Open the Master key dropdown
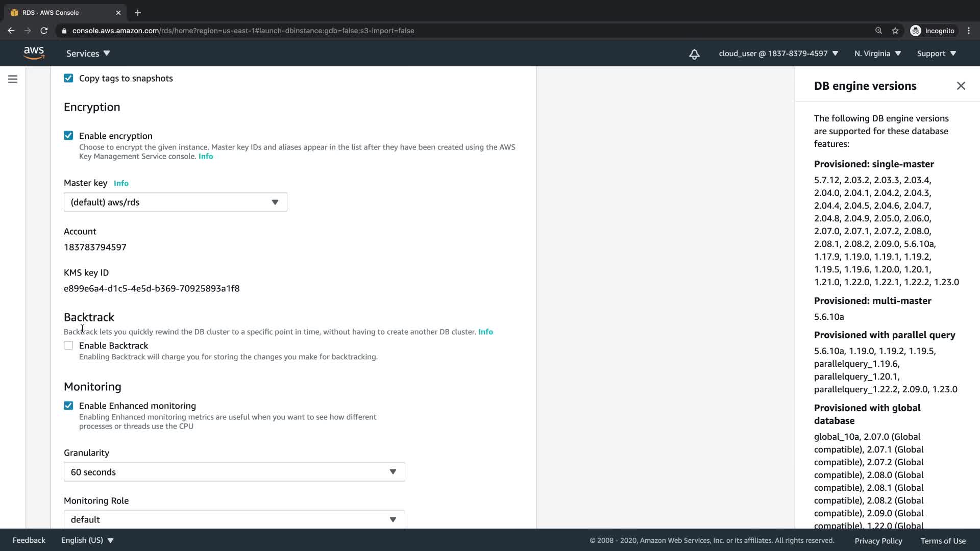The width and height of the screenshot is (980, 551). click(x=175, y=203)
